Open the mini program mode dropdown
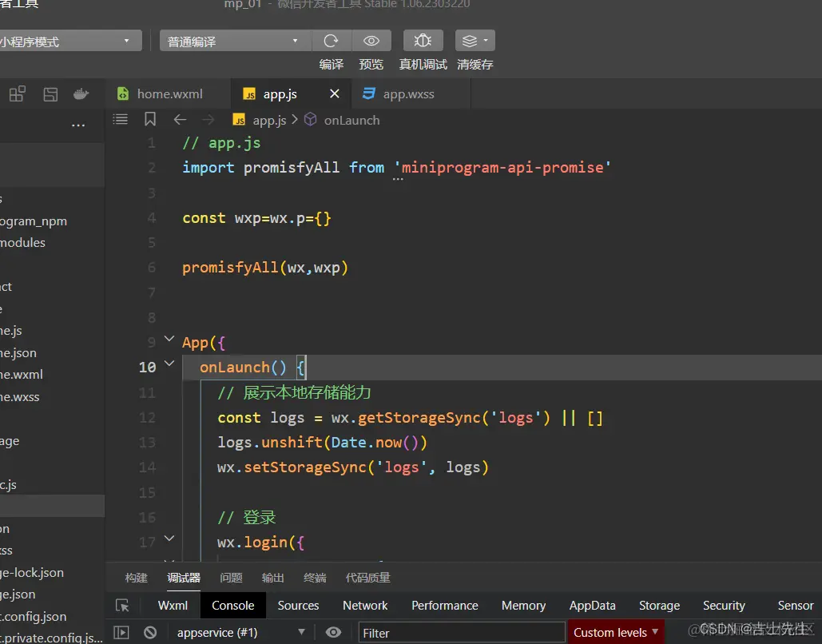This screenshot has width=822, height=644. pyautogui.click(x=71, y=41)
